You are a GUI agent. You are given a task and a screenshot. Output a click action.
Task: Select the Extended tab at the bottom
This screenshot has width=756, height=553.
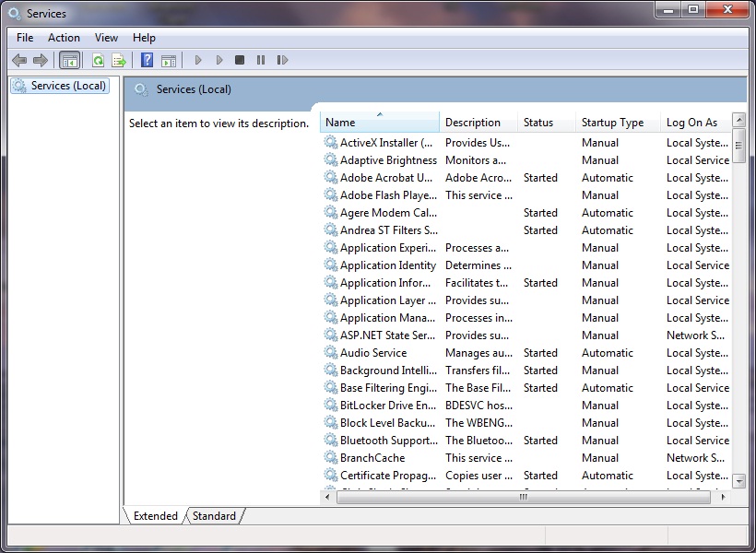[155, 516]
